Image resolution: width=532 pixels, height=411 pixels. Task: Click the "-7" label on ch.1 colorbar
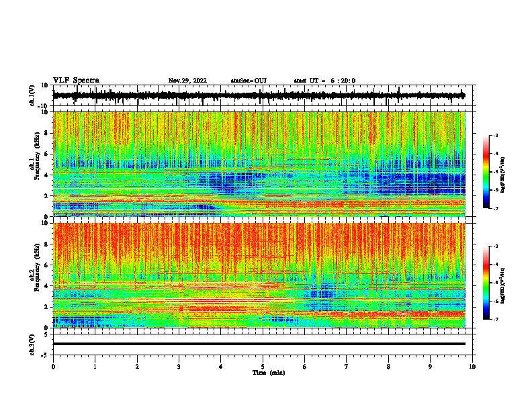496,208
